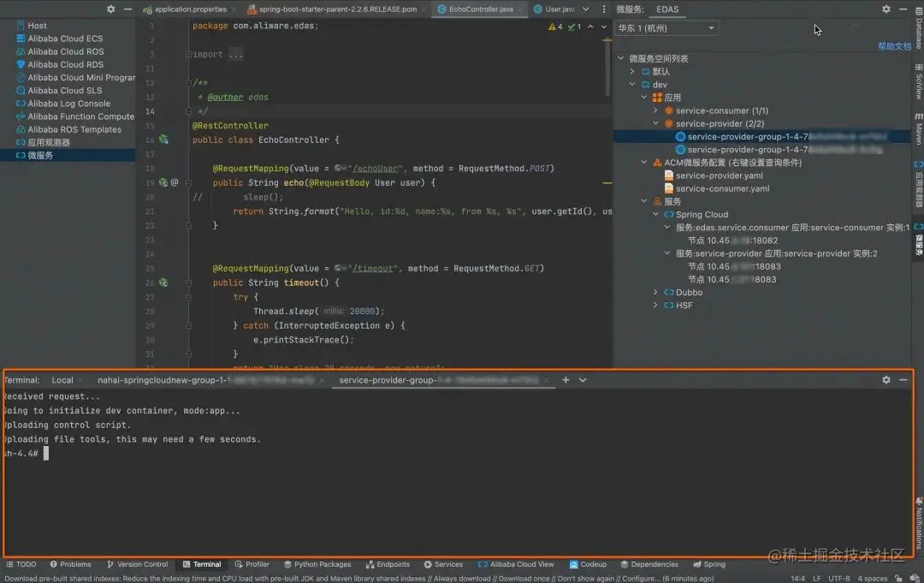Collapse ACM微服务配置 node
The image size is (924, 583).
tap(644, 162)
